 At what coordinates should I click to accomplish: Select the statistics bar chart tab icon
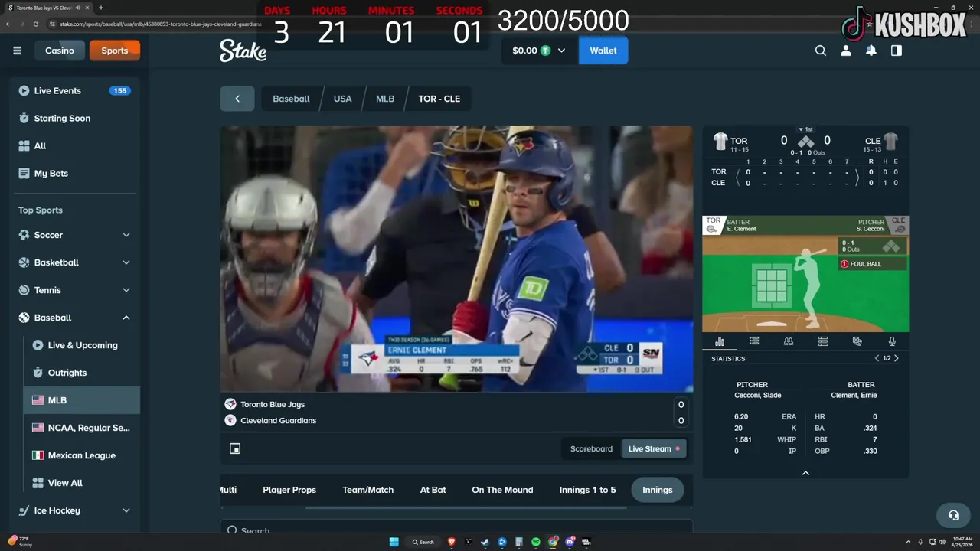(720, 341)
